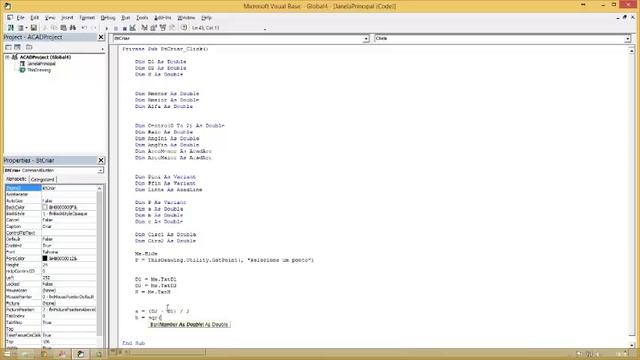Click the BackColor color swatch
The height and width of the screenshot is (360, 640).
click(x=45, y=207)
